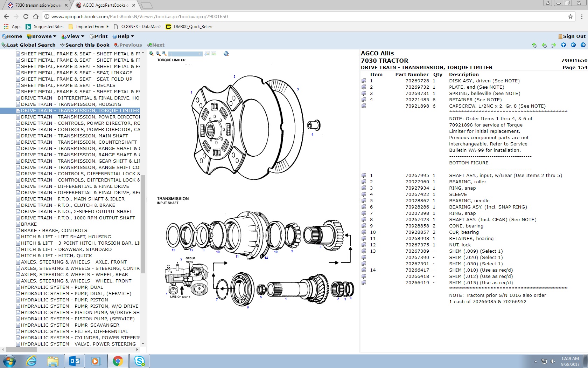Open Outlook from the taskbar

coord(75,361)
